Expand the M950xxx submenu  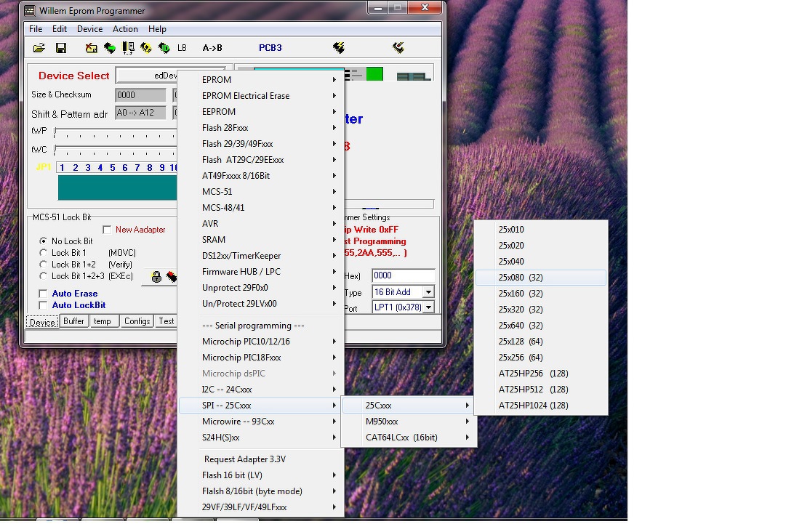point(409,422)
